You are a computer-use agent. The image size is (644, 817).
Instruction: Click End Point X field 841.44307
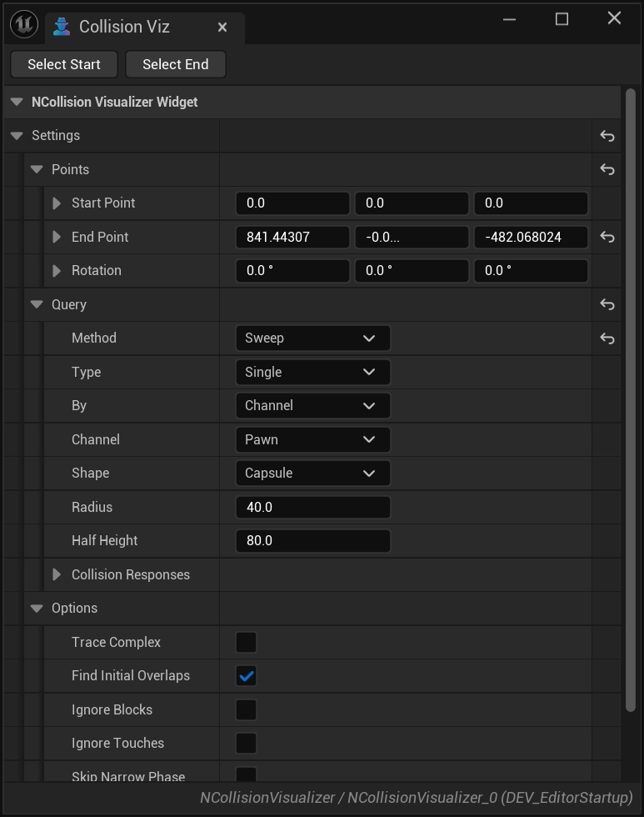click(292, 237)
